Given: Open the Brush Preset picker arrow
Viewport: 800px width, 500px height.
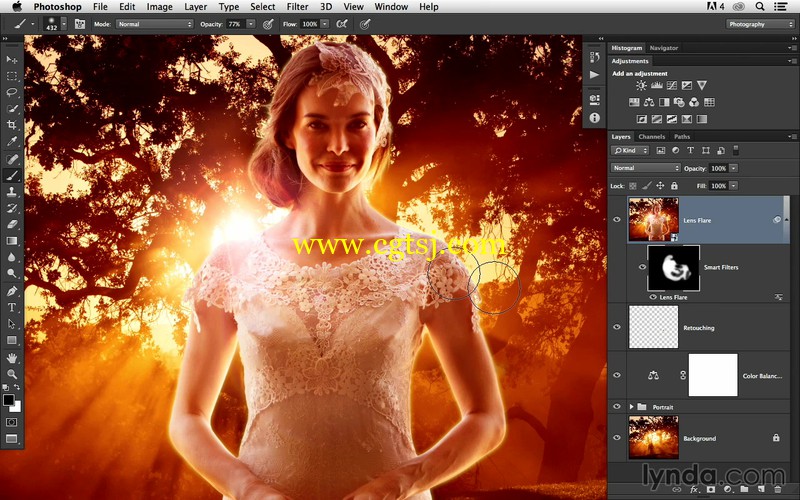Looking at the screenshot, I should point(64,24).
